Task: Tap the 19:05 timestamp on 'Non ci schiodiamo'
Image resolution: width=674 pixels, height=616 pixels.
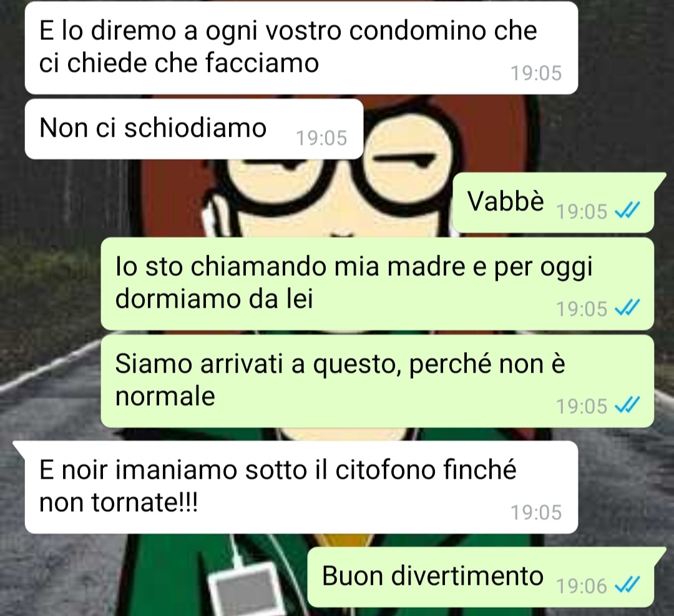Action: pos(321,139)
